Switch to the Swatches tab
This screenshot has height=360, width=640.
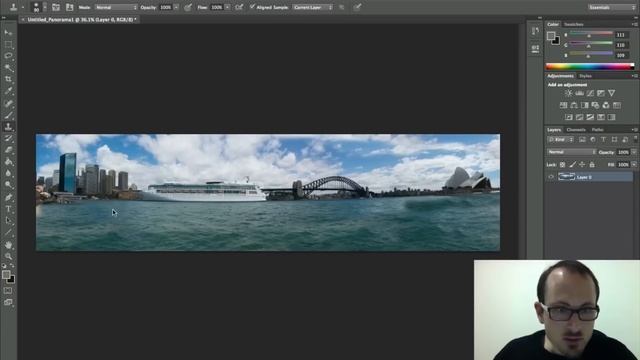[x=573, y=24]
